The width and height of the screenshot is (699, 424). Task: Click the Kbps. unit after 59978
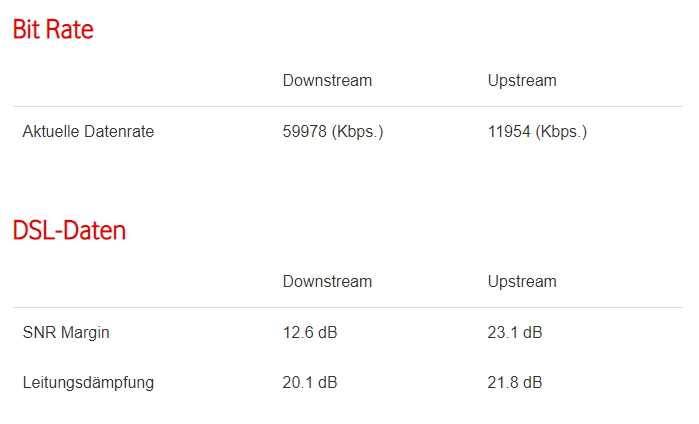[x=357, y=131]
